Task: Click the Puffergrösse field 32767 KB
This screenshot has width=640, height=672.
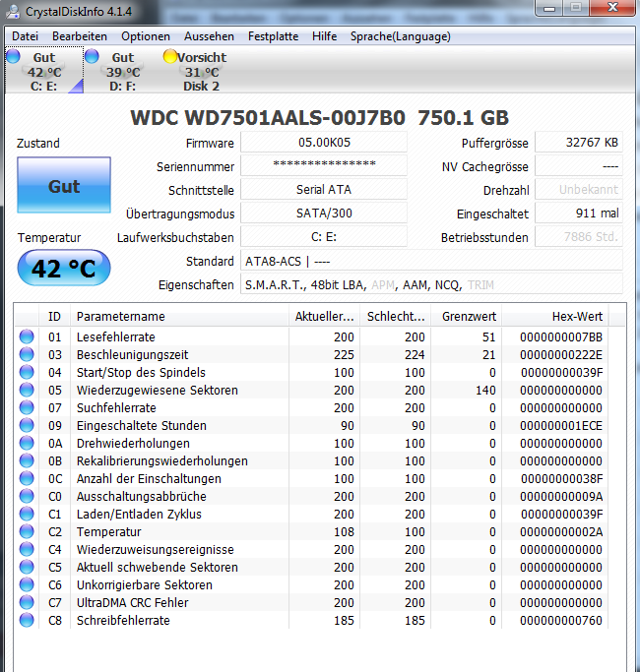Action: coord(579,142)
